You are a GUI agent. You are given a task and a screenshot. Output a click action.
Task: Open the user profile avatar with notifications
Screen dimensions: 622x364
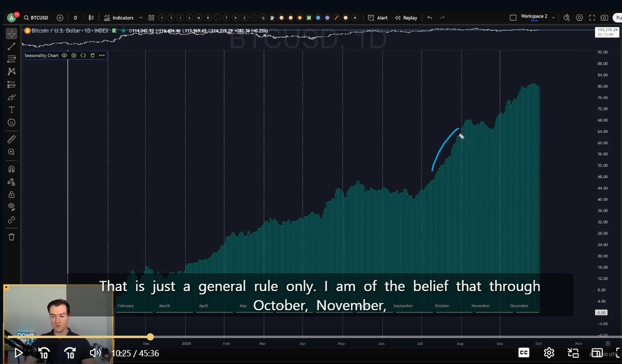coord(11,18)
